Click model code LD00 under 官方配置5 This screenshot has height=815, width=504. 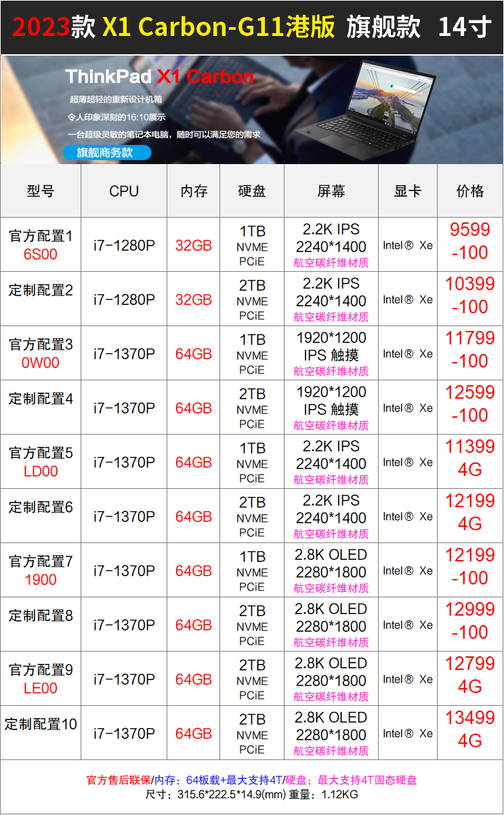click(x=41, y=471)
